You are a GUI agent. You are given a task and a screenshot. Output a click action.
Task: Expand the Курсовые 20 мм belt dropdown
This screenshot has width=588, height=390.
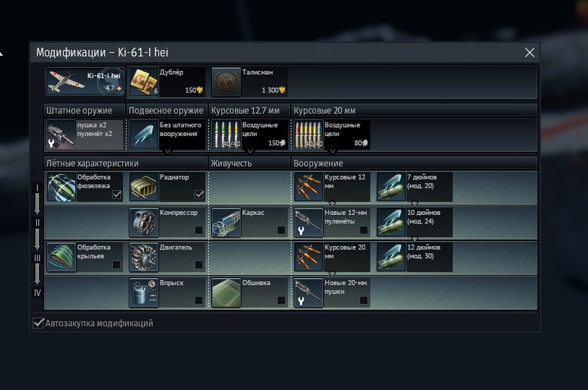(333, 151)
